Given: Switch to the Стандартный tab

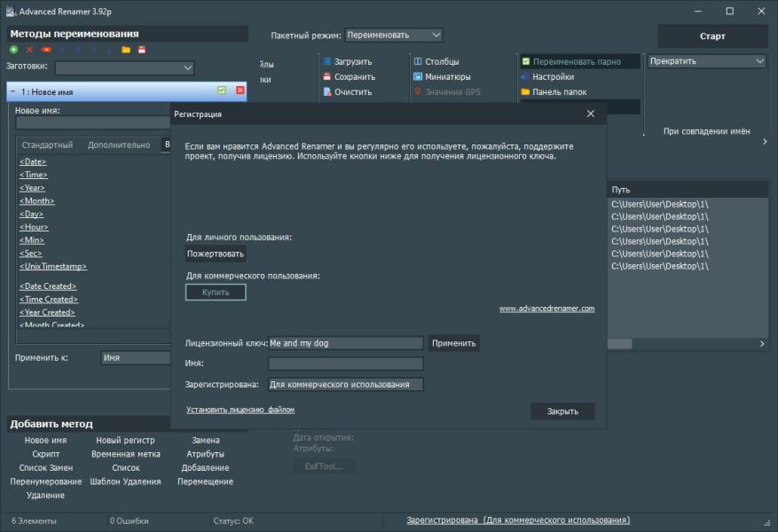Looking at the screenshot, I should pos(47,145).
